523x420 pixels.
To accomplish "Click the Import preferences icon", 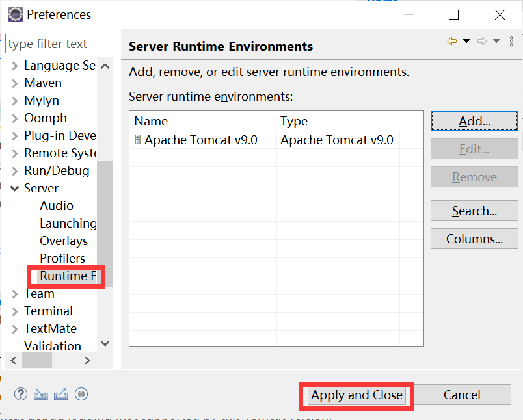I will (41, 395).
